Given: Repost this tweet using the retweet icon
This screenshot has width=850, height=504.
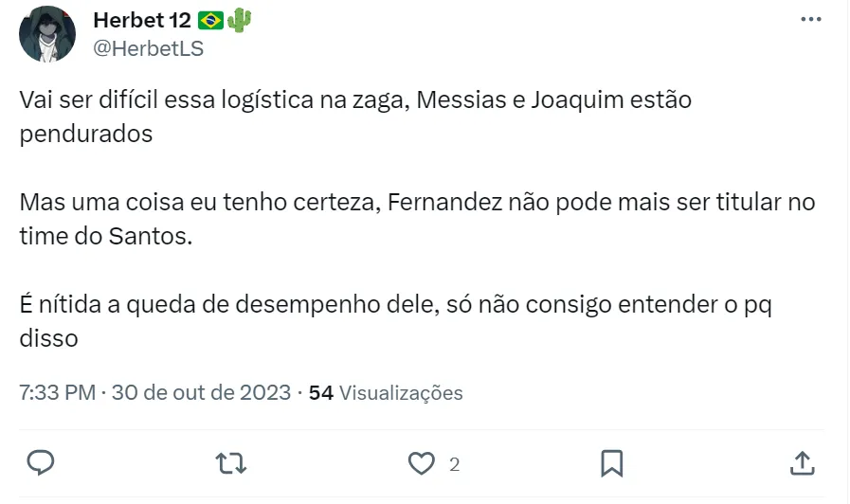Looking at the screenshot, I should (228, 463).
